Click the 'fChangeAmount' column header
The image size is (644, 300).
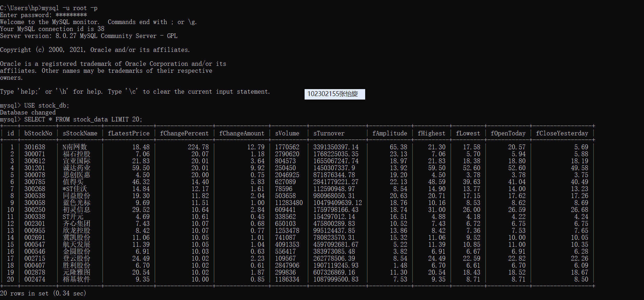pyautogui.click(x=242, y=133)
